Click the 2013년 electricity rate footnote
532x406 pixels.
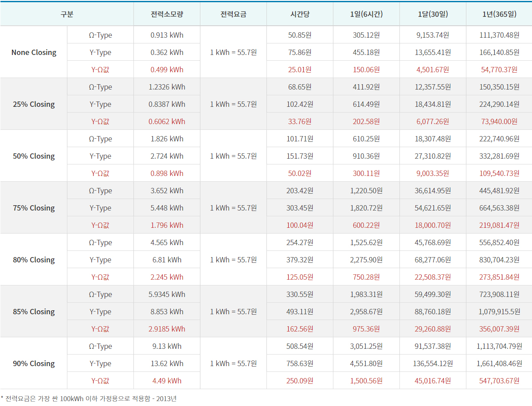(89, 398)
